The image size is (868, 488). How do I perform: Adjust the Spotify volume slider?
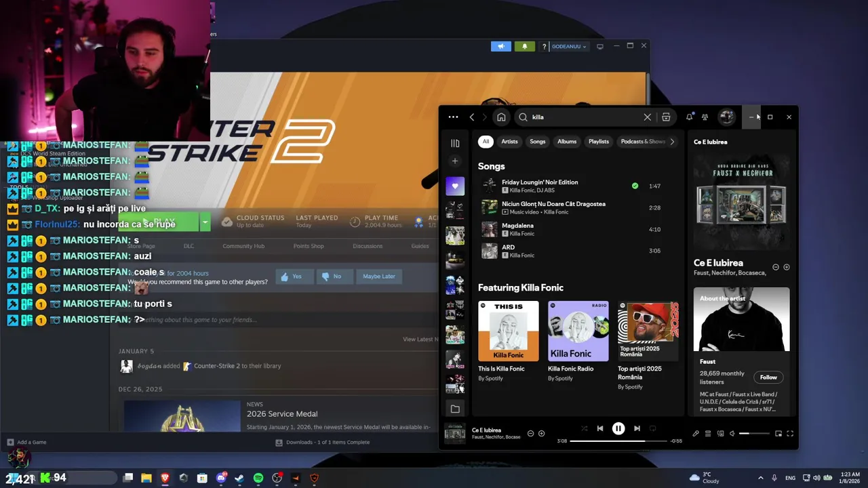coord(755,434)
